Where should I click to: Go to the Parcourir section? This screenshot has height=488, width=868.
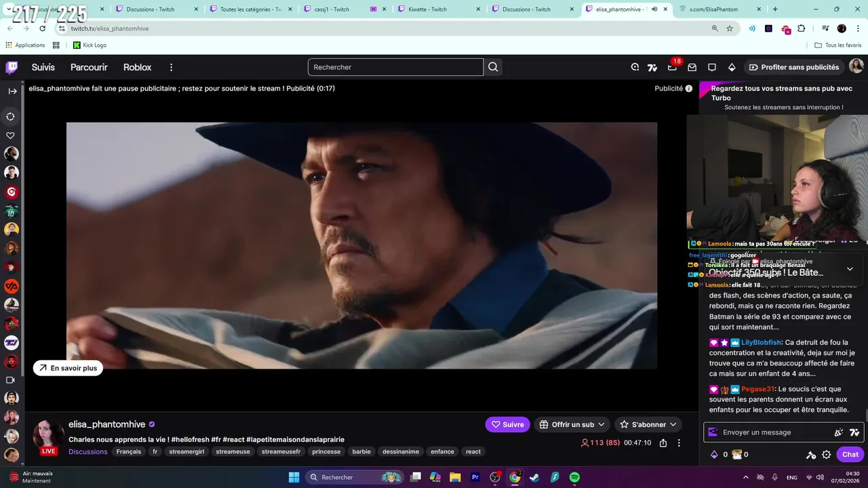pyautogui.click(x=89, y=67)
